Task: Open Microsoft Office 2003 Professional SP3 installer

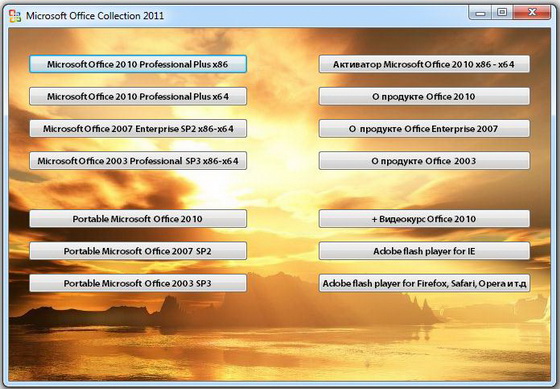Action: 138,161
